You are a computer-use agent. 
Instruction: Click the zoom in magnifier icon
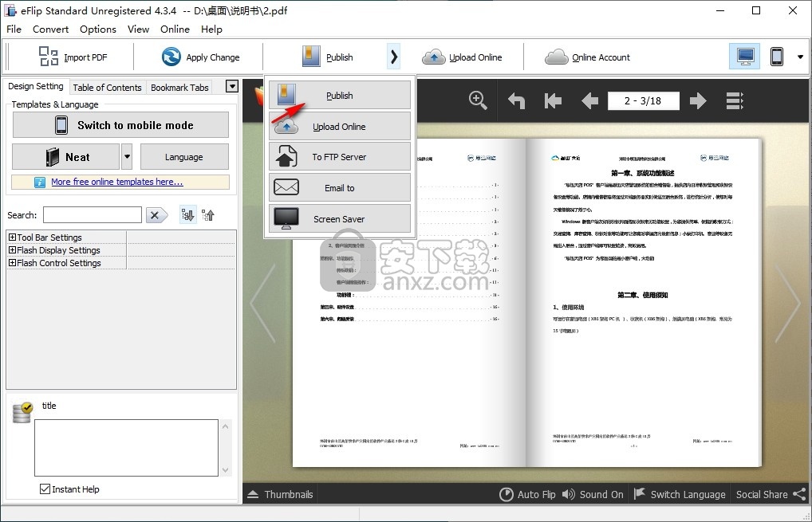pos(478,100)
